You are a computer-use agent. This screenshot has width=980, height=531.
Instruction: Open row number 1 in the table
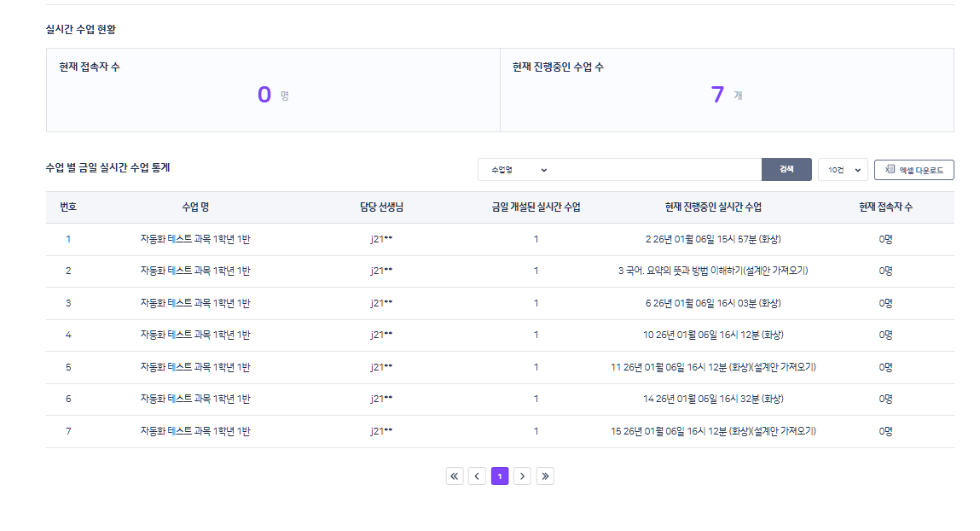click(x=68, y=240)
